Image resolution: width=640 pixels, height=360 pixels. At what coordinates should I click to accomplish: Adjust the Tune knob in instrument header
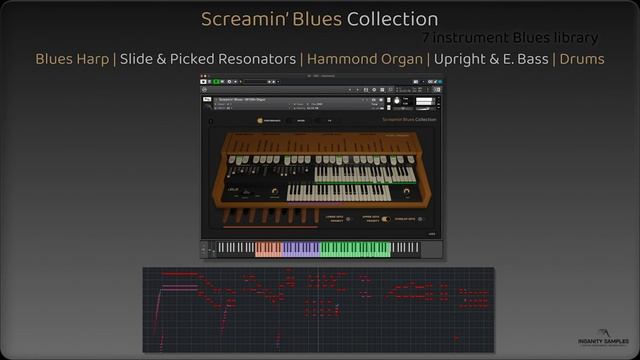(397, 100)
